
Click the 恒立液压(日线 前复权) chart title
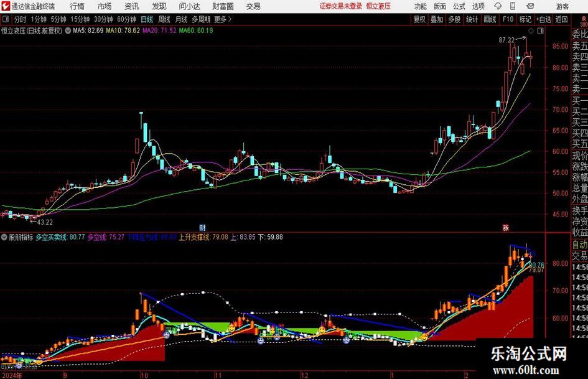[32, 30]
